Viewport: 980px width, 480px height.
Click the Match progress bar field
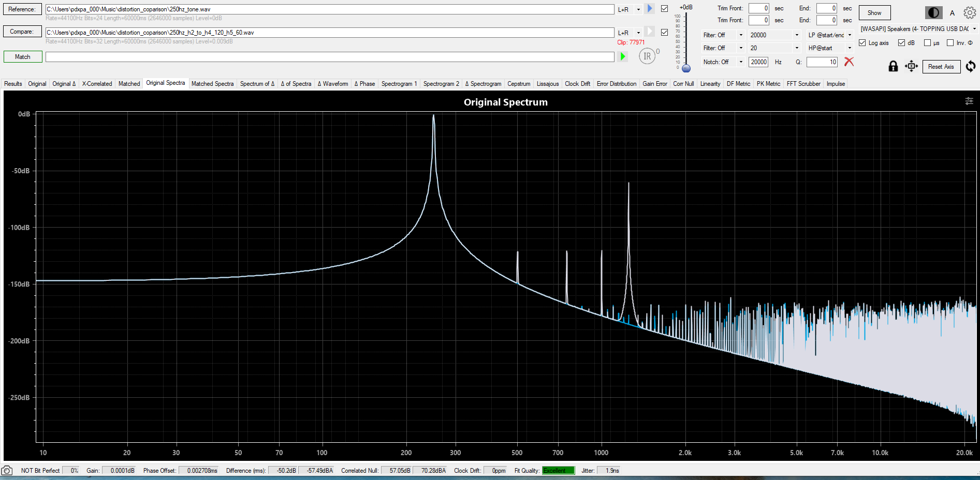[329, 57]
